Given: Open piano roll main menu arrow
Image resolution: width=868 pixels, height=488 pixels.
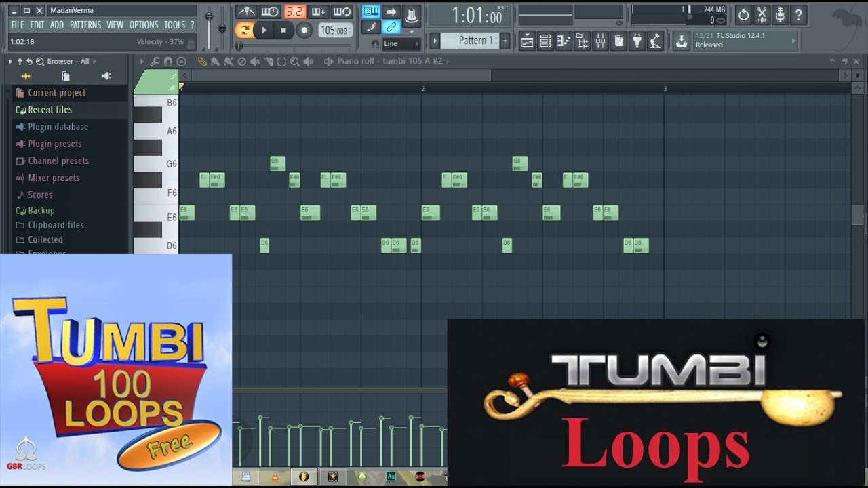Looking at the screenshot, I should click(x=142, y=61).
